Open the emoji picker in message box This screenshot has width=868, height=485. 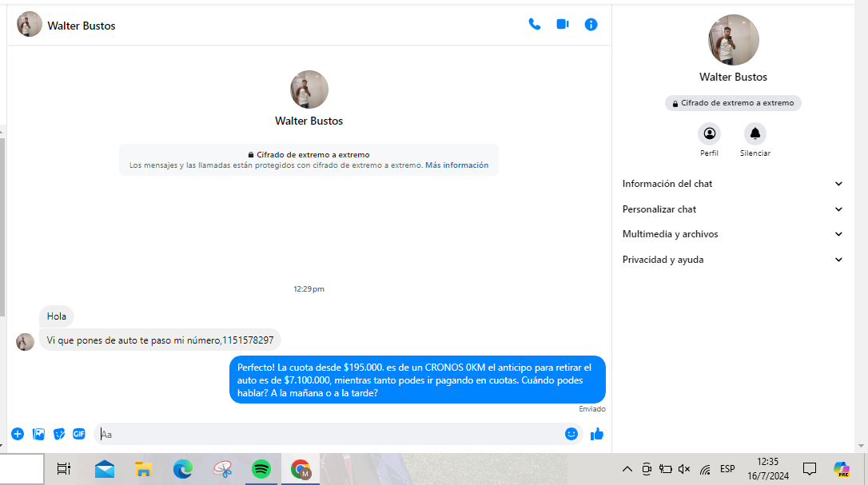point(571,434)
